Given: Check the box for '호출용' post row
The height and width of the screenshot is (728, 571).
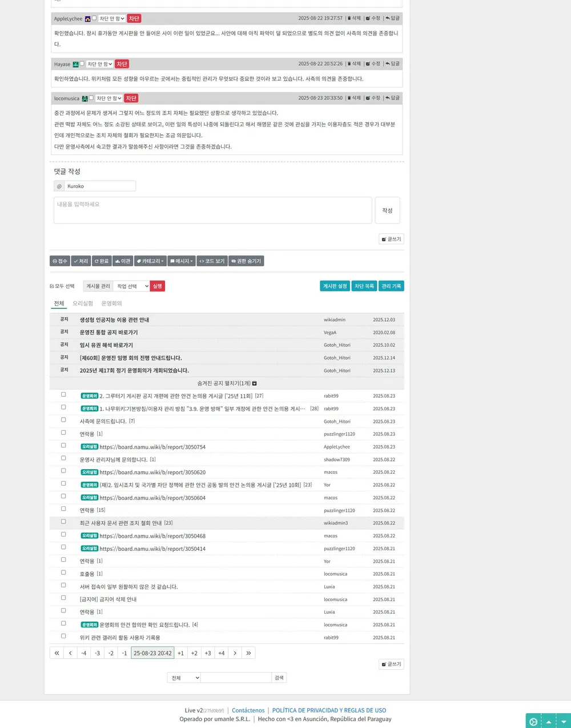Looking at the screenshot, I should coord(63,573).
